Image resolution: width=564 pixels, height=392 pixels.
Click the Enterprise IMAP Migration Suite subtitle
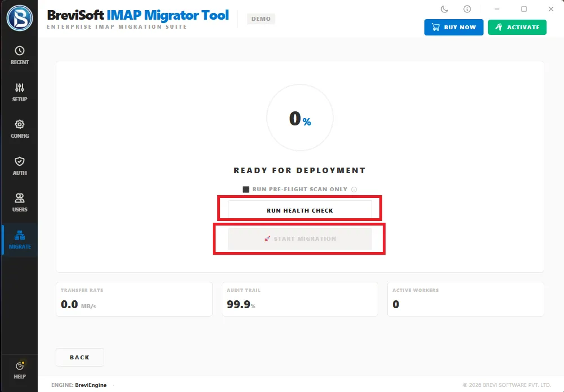[117, 26]
